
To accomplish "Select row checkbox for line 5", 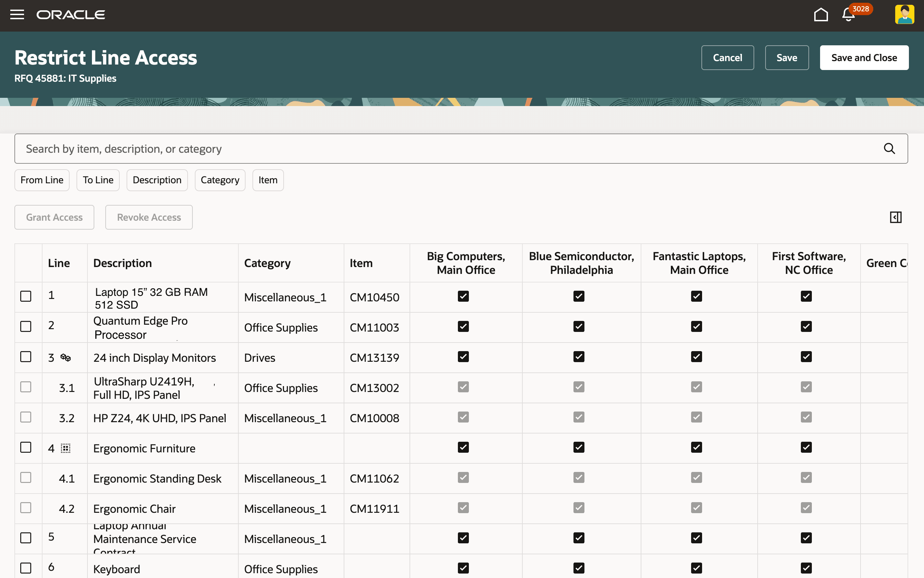I will 26,538.
